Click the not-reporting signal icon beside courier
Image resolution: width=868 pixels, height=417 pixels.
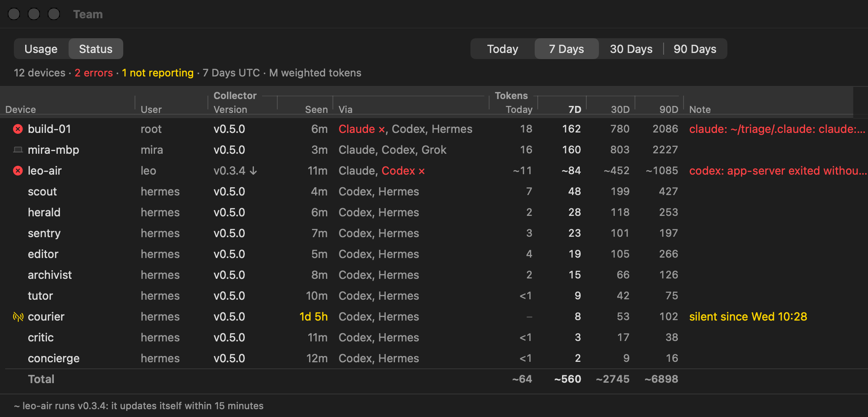tap(18, 317)
